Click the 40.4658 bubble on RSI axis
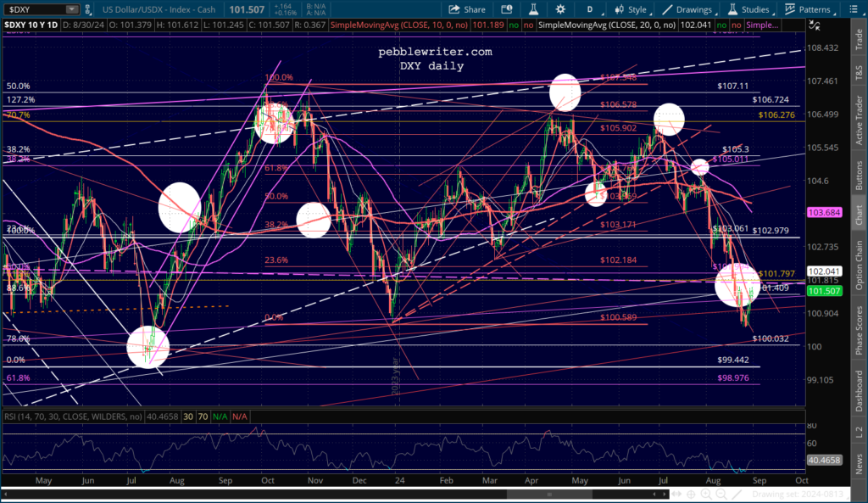Viewport: 868px width, 503px height. point(824,460)
